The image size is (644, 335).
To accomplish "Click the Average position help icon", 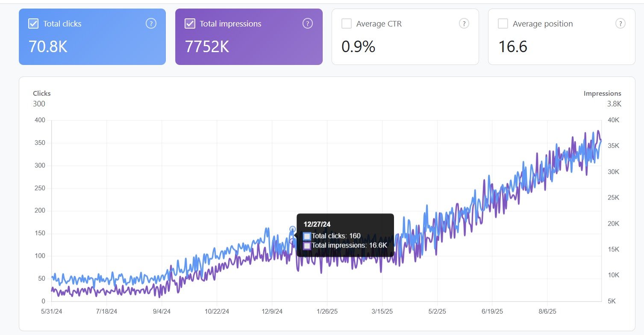I will coord(620,24).
